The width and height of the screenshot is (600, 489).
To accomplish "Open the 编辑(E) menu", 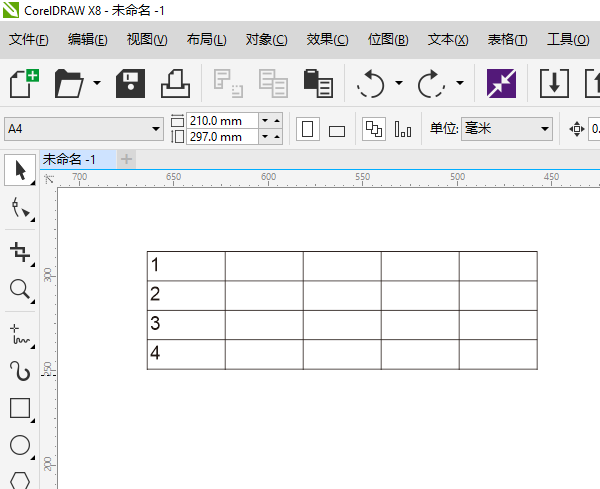I will [88, 39].
